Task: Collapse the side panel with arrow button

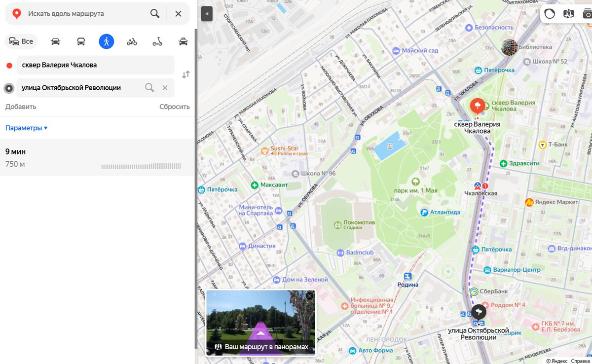Action: [x=207, y=14]
